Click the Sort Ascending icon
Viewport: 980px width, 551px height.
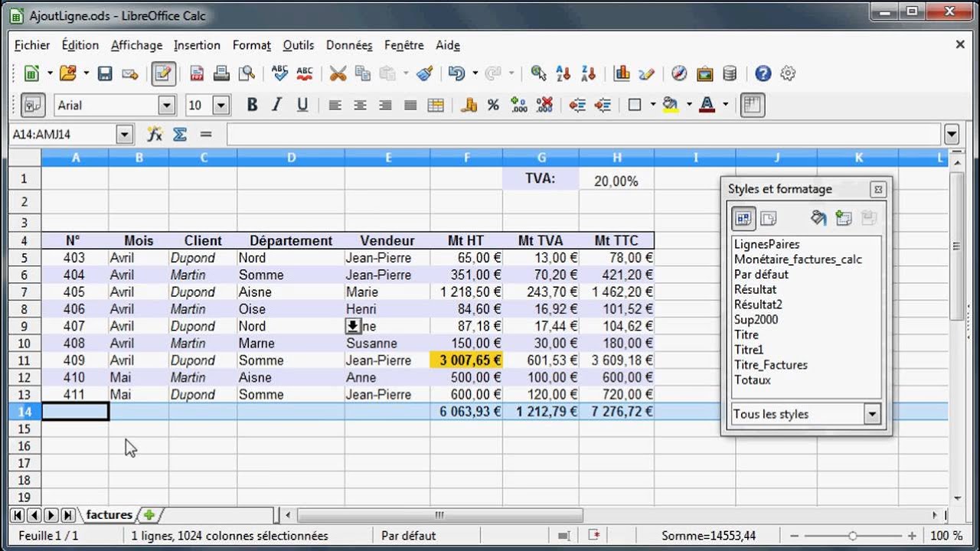pos(563,73)
